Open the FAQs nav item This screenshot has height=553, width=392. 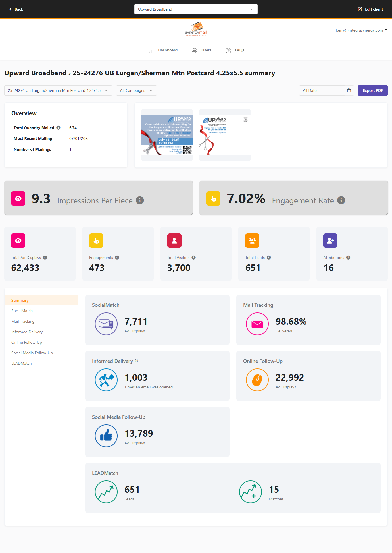[x=235, y=50]
